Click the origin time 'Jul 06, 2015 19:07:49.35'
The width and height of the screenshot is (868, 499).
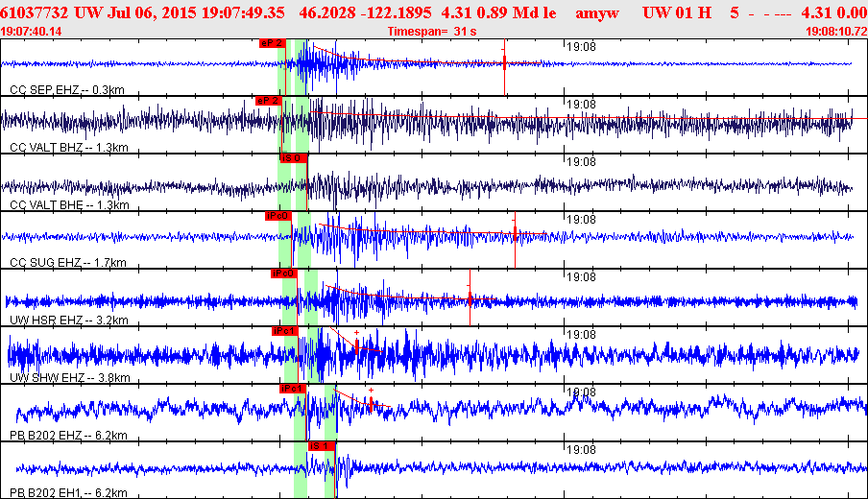click(196, 12)
